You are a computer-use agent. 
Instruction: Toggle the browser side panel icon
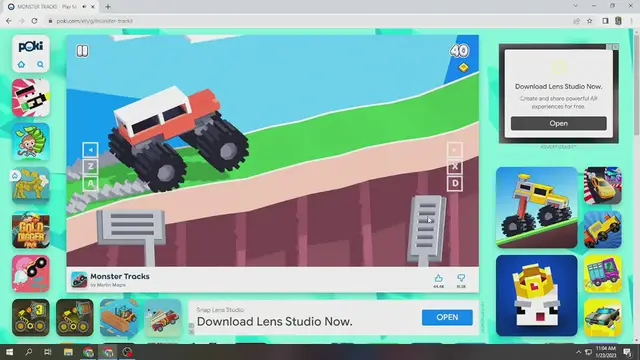point(605,21)
